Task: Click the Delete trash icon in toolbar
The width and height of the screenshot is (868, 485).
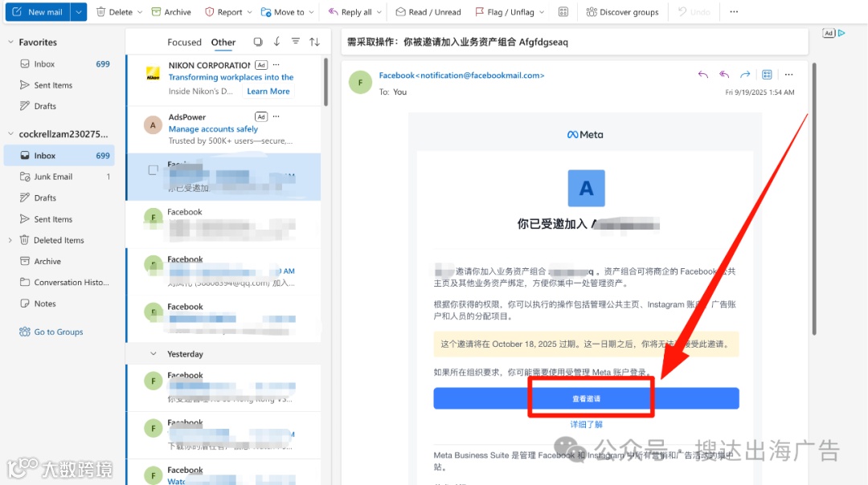Action: click(x=100, y=11)
